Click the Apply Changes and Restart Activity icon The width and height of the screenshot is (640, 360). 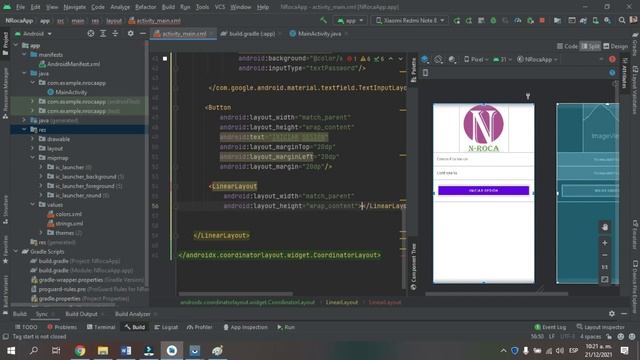pyautogui.click(x=469, y=20)
